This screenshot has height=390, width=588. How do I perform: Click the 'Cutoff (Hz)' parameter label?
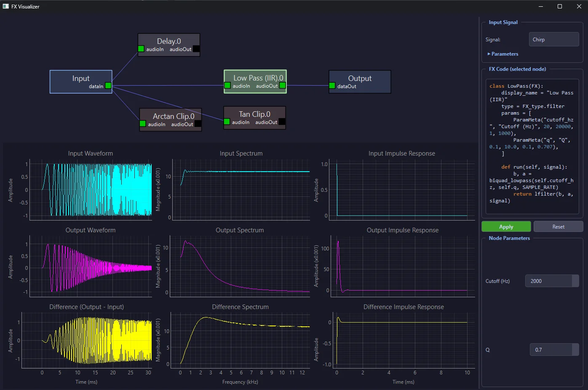(497, 281)
